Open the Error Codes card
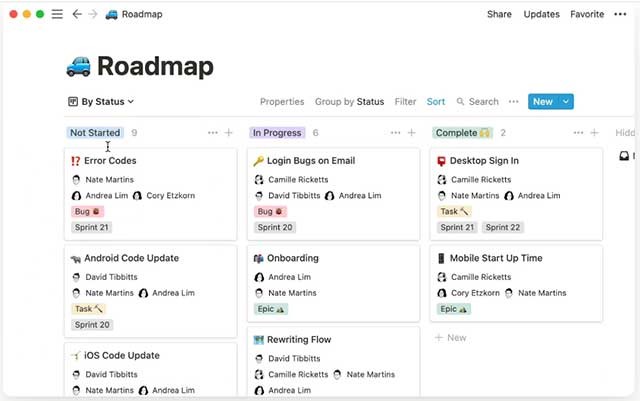The width and height of the screenshot is (640, 401). pos(110,160)
